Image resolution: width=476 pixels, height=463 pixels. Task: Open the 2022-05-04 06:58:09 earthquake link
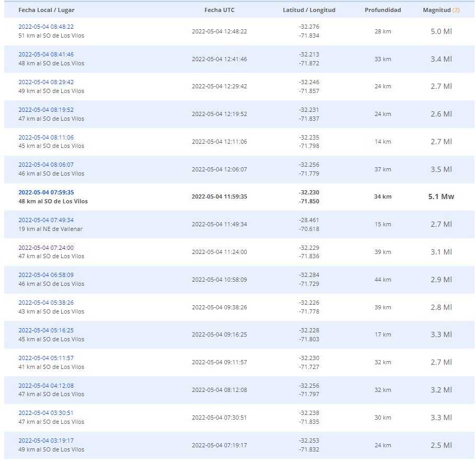tap(46, 275)
